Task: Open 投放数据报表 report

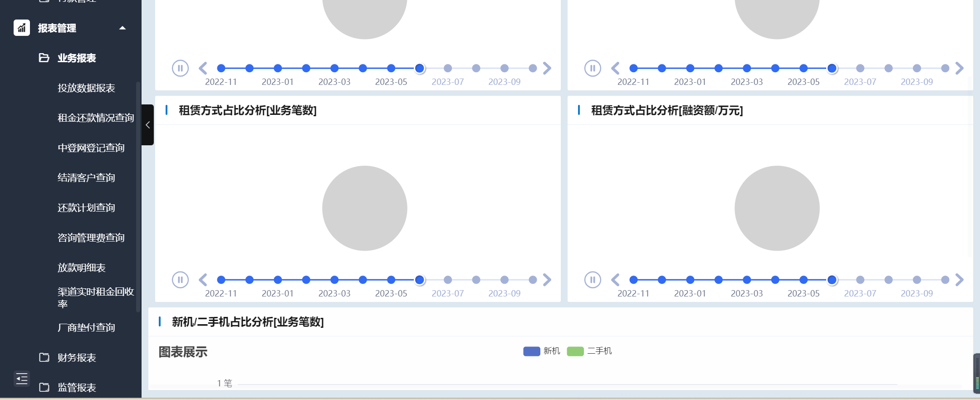Action: (x=86, y=88)
